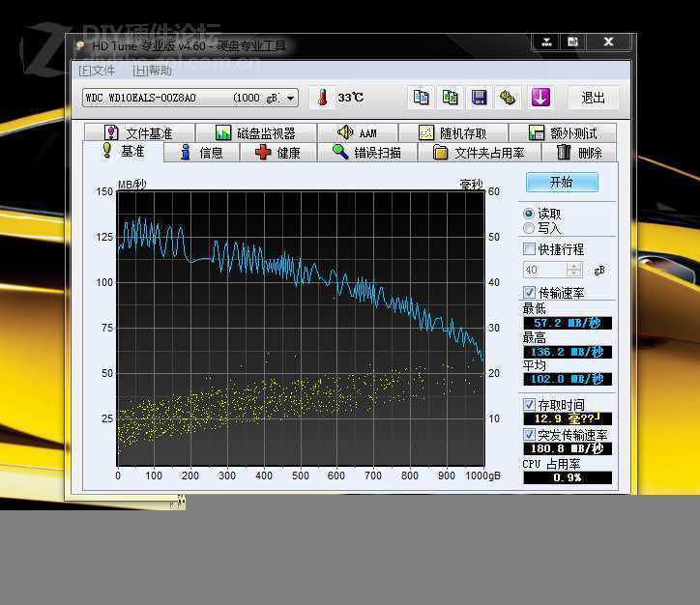Screen dimensions: 700x605
Task: Select the 写入 write radio button
Action: 529,228
